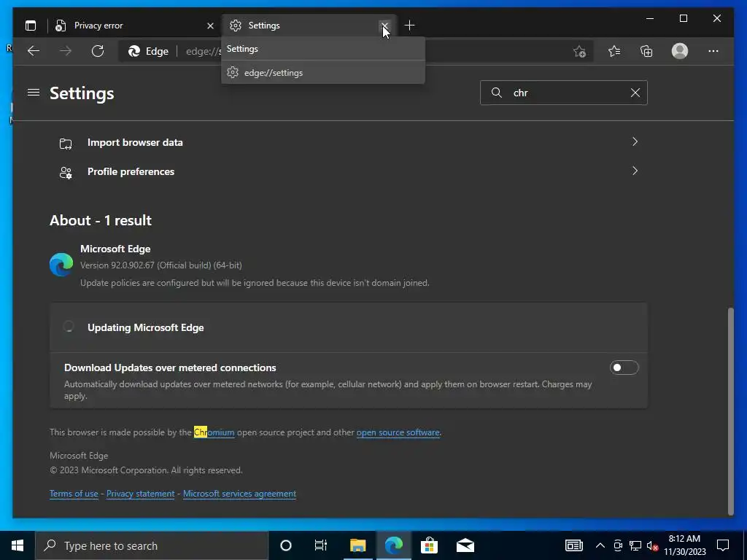Expand Import browser data chevron
This screenshot has width=747, height=560.
click(x=635, y=142)
